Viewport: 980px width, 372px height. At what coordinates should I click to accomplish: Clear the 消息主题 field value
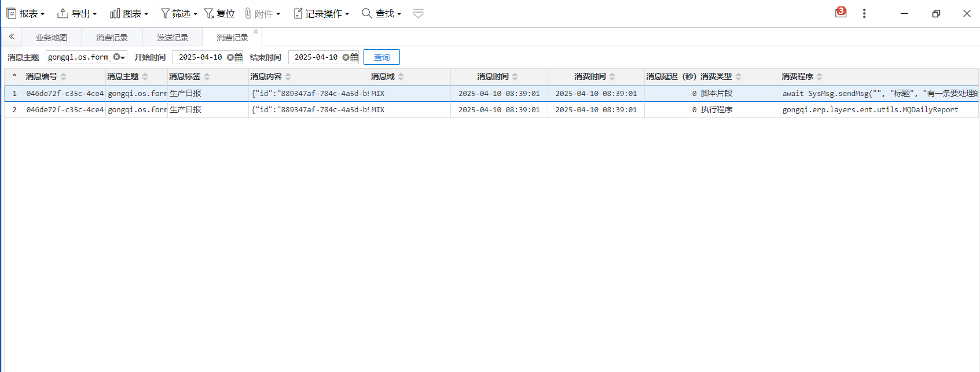(x=116, y=57)
